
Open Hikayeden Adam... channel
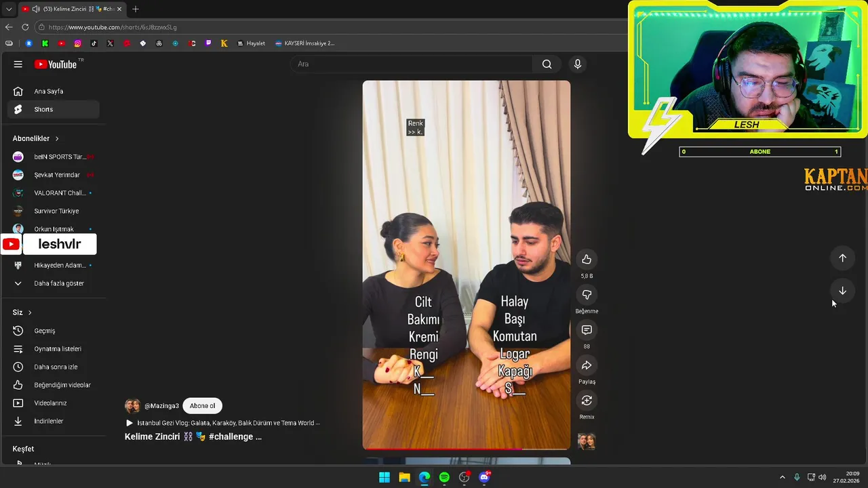click(x=54, y=265)
